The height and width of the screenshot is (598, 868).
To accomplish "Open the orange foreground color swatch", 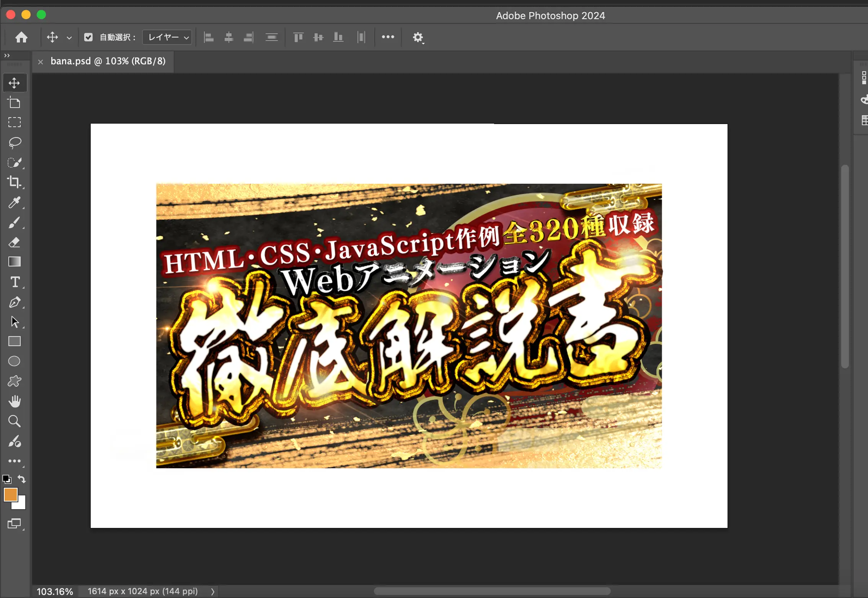I will coord(10,494).
